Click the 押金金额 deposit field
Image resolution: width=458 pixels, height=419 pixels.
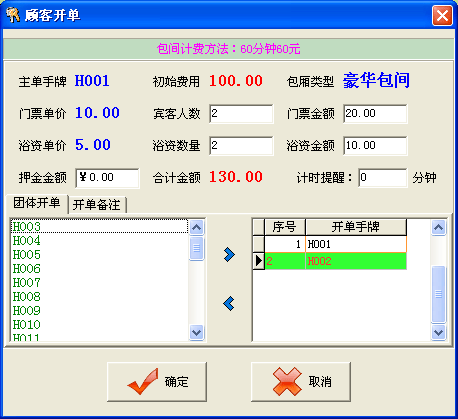tap(107, 178)
